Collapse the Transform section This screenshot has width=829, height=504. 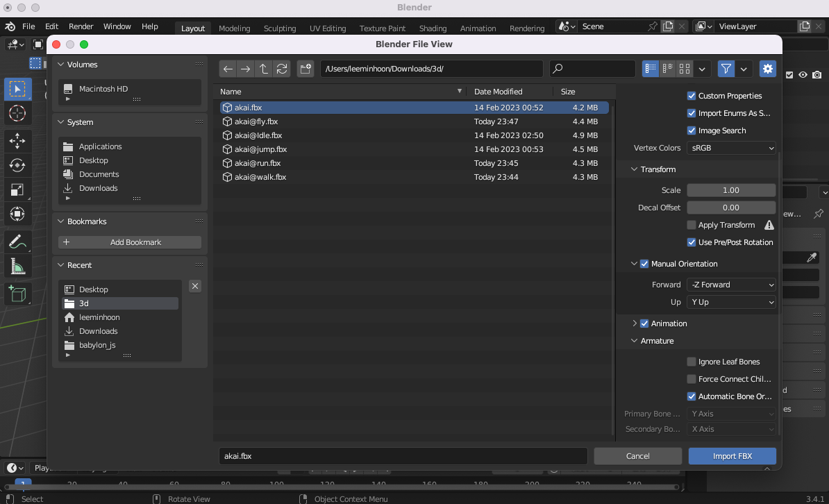pyautogui.click(x=634, y=169)
